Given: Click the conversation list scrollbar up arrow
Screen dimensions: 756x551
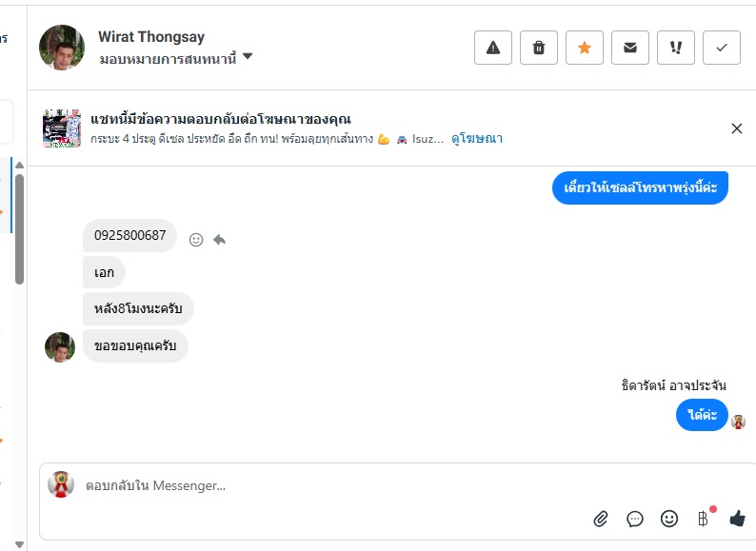Looking at the screenshot, I should [20, 166].
